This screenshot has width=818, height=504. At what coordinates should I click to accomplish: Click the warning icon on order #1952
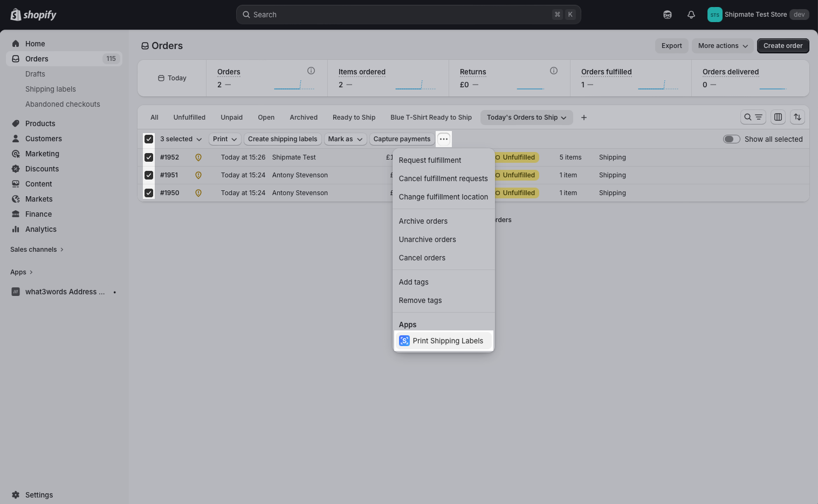tap(198, 157)
